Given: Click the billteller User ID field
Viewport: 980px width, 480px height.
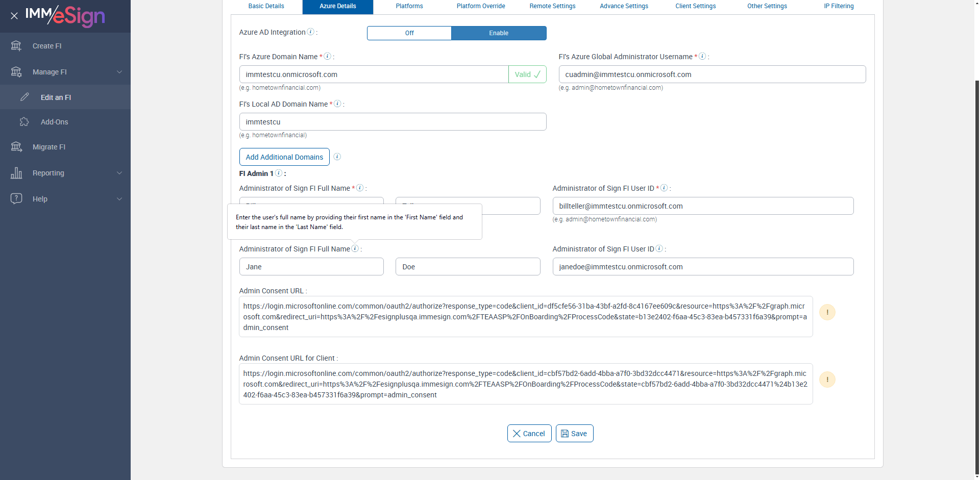Looking at the screenshot, I should pos(703,206).
